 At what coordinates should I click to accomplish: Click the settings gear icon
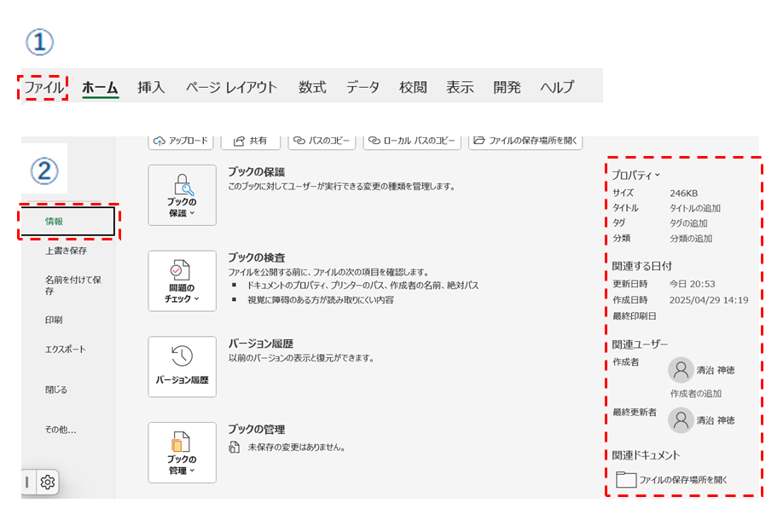pos(48,483)
